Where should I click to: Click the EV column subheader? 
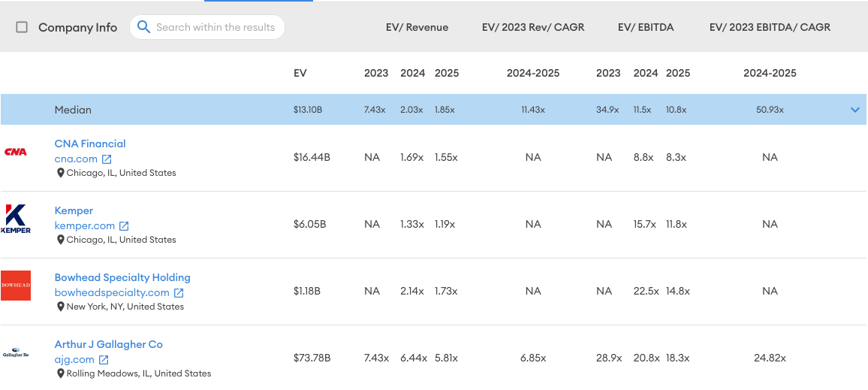(300, 73)
